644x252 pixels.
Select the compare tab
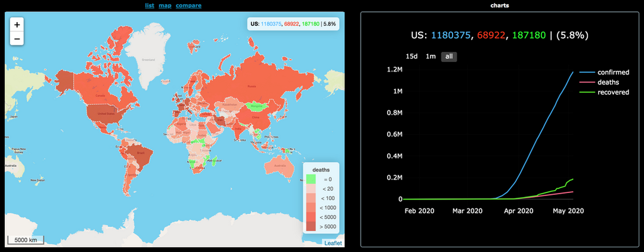click(x=188, y=5)
